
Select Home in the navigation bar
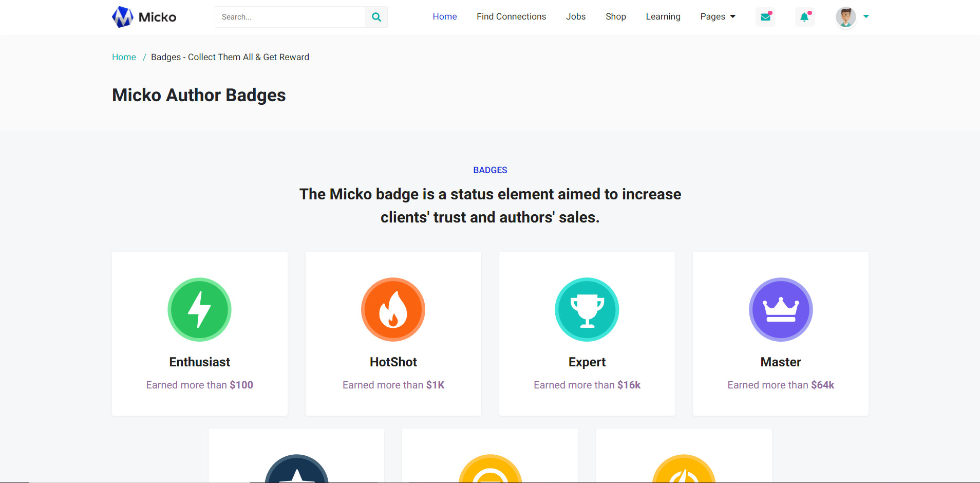point(444,17)
